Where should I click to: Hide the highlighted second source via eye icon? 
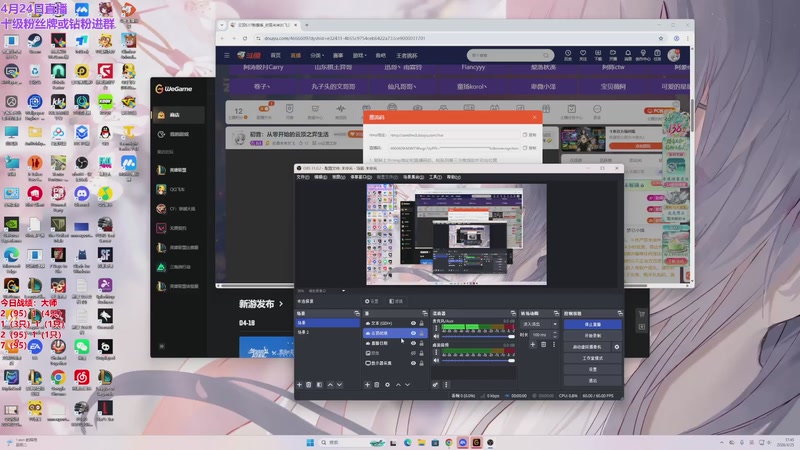[x=413, y=333]
